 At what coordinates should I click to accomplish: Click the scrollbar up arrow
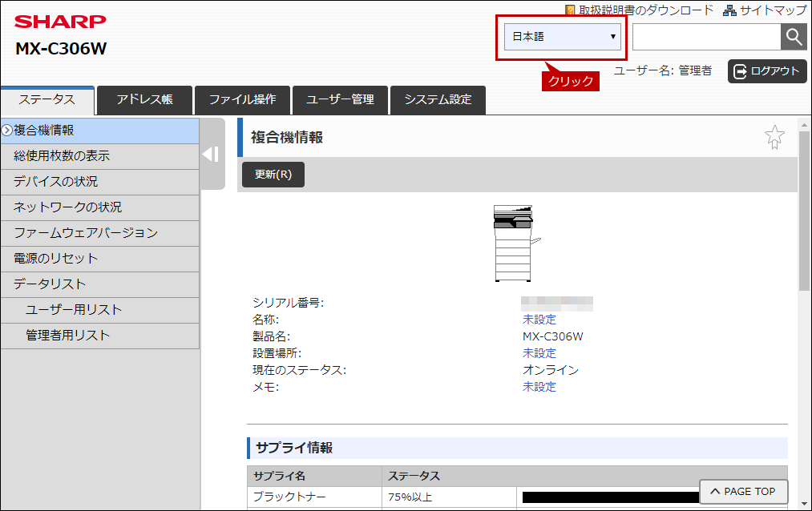click(804, 124)
